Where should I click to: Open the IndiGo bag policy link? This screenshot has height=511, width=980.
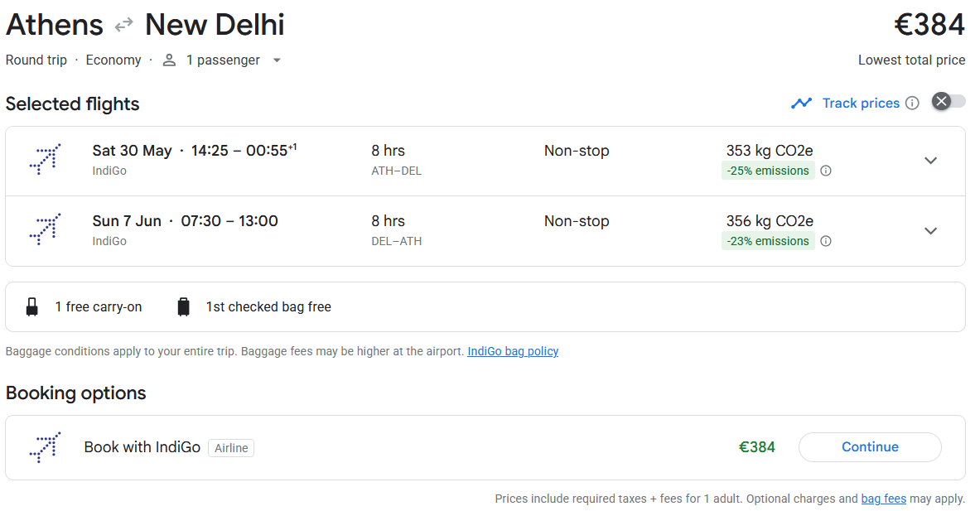[x=513, y=351]
